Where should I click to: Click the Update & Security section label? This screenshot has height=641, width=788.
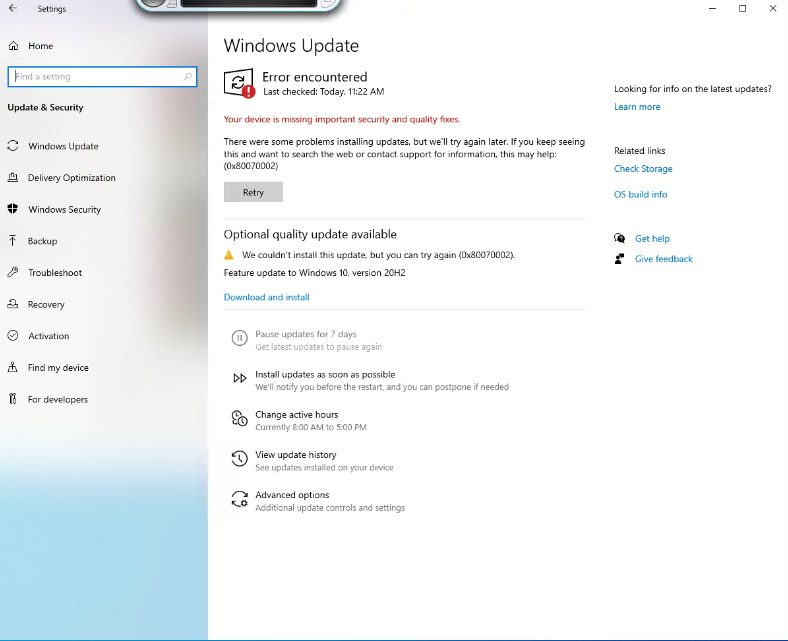[45, 108]
